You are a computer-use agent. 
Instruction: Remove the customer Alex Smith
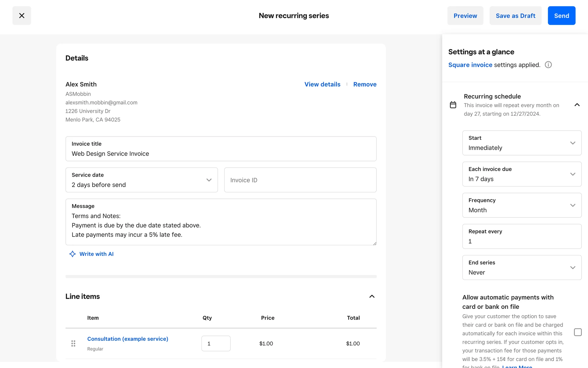tap(364, 84)
